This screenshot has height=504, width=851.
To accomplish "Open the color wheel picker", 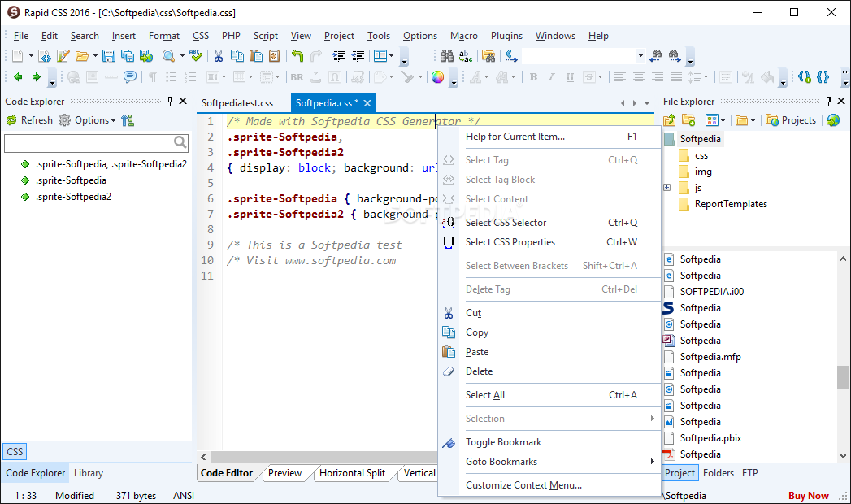I will click(x=438, y=77).
